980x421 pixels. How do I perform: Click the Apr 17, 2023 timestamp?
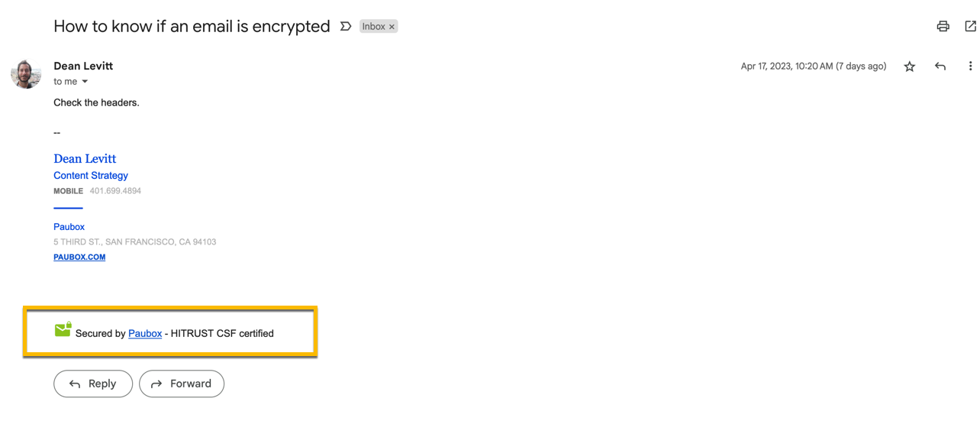point(813,66)
